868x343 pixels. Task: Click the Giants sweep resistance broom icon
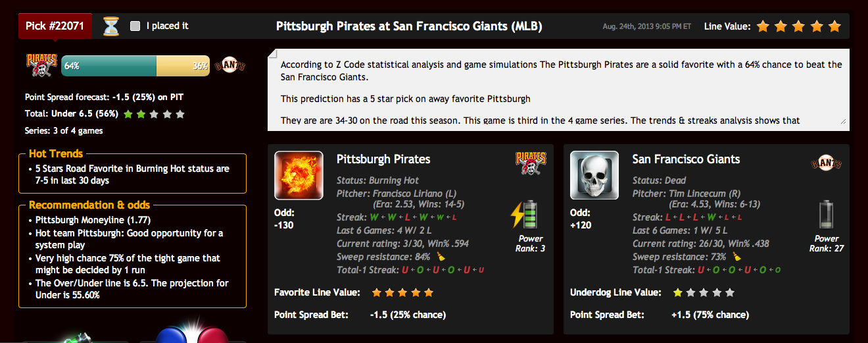(x=736, y=257)
